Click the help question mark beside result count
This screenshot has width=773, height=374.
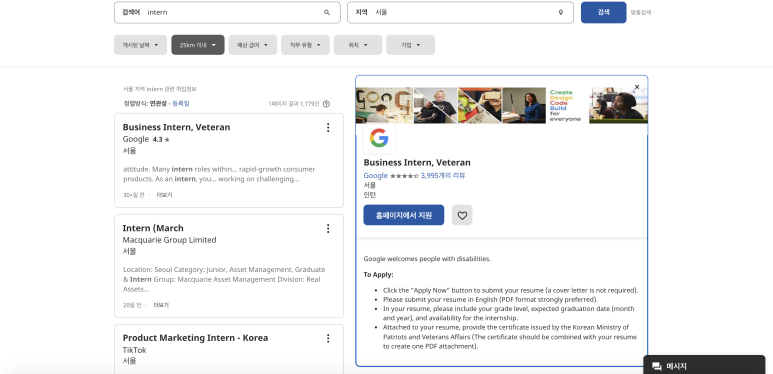coord(326,104)
